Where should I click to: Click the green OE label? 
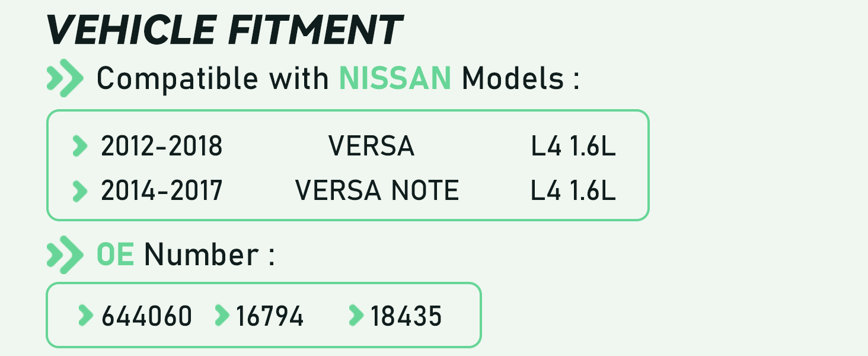[x=115, y=255]
